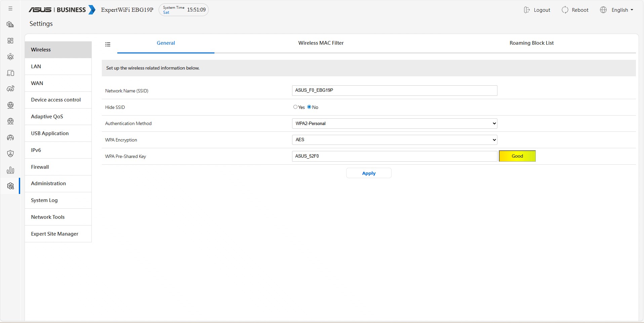This screenshot has width=644, height=323.
Task: Open the WPA Encryption dropdown
Action: coord(395,140)
